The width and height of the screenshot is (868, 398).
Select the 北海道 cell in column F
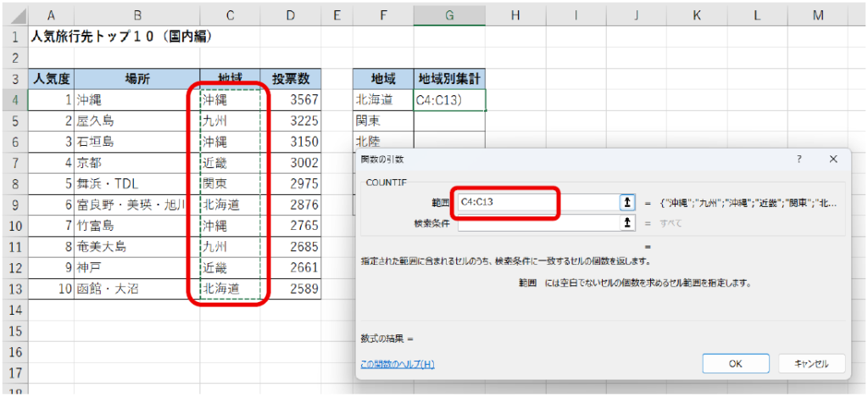click(x=383, y=100)
